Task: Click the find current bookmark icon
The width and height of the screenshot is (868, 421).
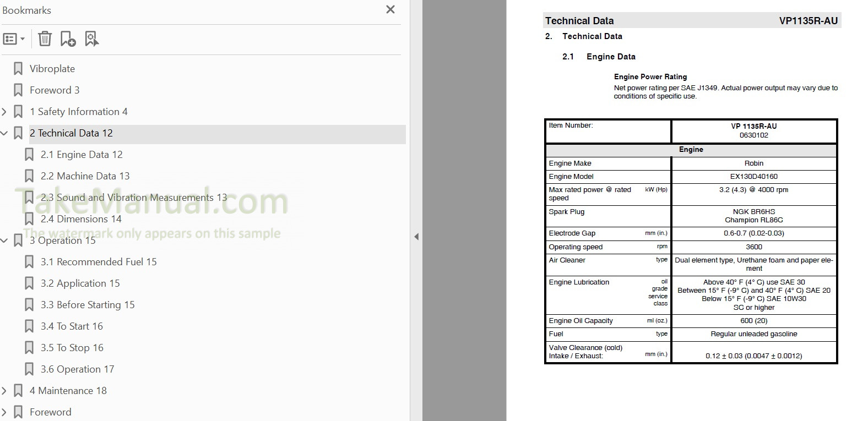Action: (x=91, y=39)
